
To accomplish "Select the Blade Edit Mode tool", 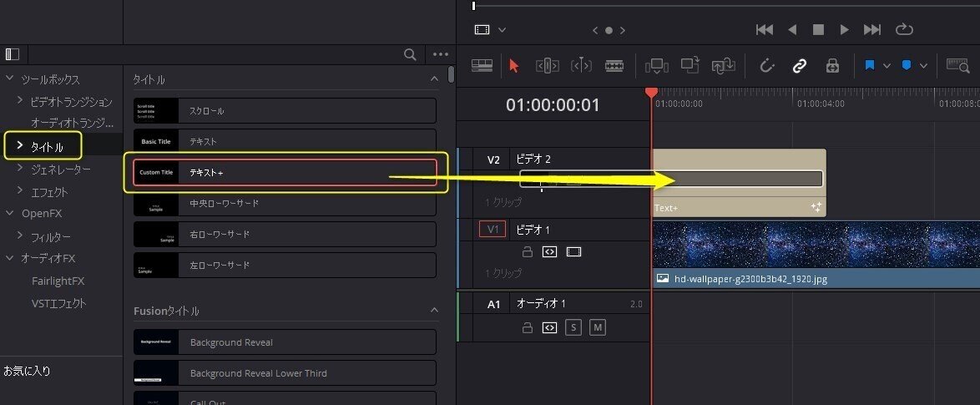I will (x=614, y=66).
